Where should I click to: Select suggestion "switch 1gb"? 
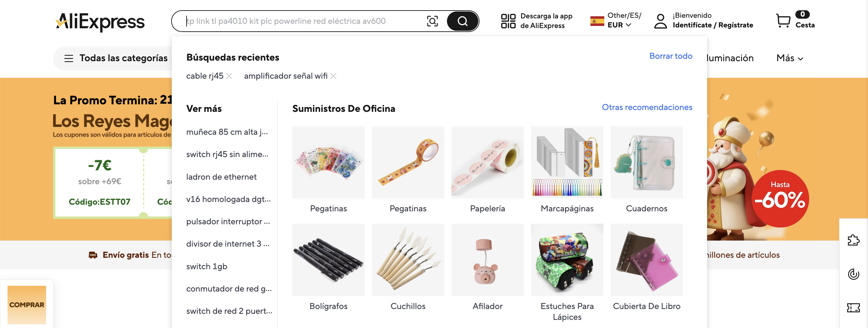(x=206, y=266)
